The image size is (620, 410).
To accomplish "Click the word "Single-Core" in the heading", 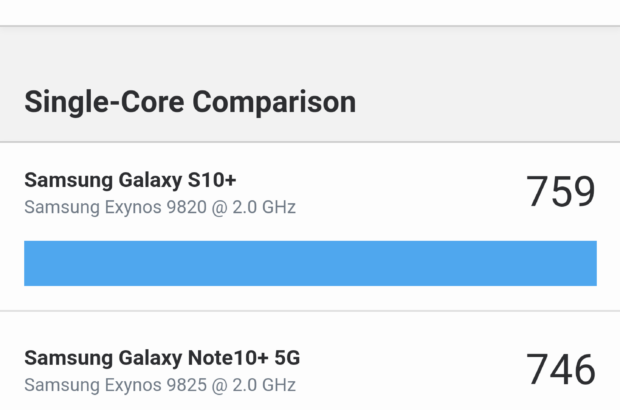I will (x=104, y=101).
